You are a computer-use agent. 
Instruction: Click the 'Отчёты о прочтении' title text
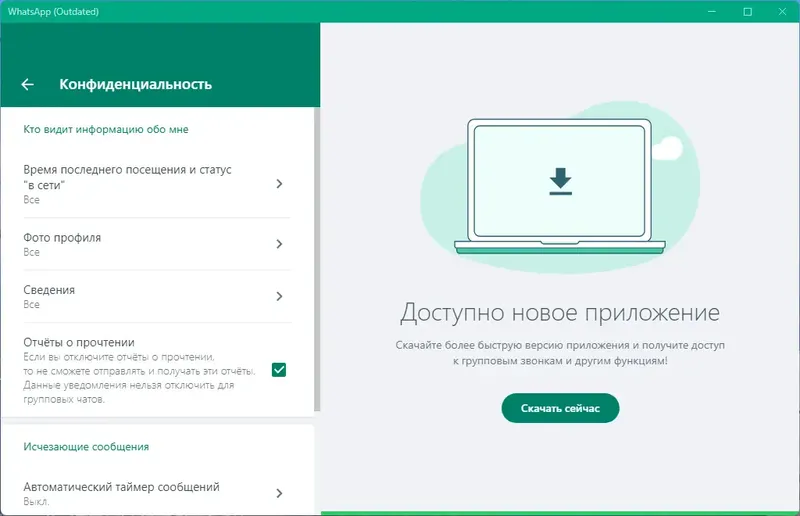79,342
